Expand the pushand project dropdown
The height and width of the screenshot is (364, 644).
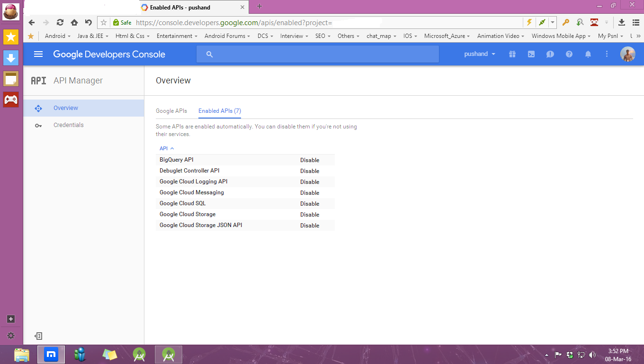[480, 54]
